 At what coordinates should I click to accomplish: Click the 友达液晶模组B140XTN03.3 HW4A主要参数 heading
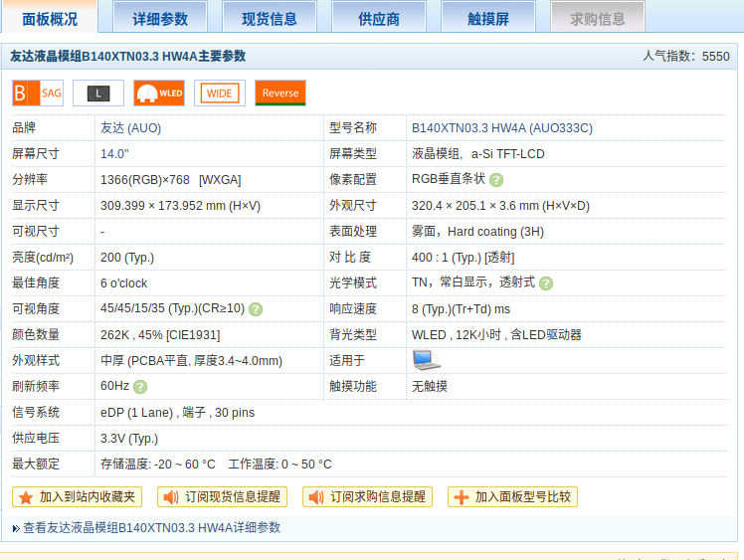point(128,56)
